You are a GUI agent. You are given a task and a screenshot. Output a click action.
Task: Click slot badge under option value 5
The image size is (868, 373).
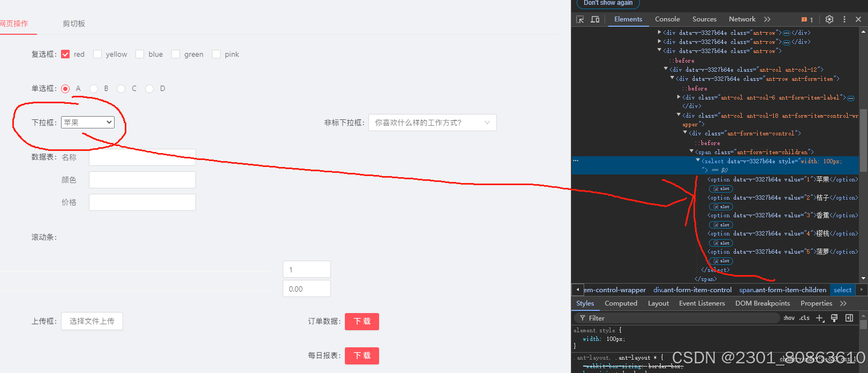[721, 261]
